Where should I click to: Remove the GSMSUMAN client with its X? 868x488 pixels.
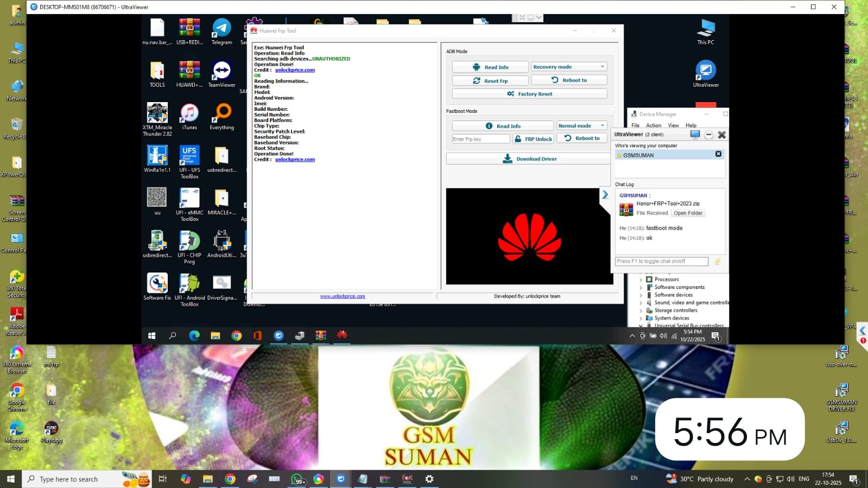coord(718,155)
